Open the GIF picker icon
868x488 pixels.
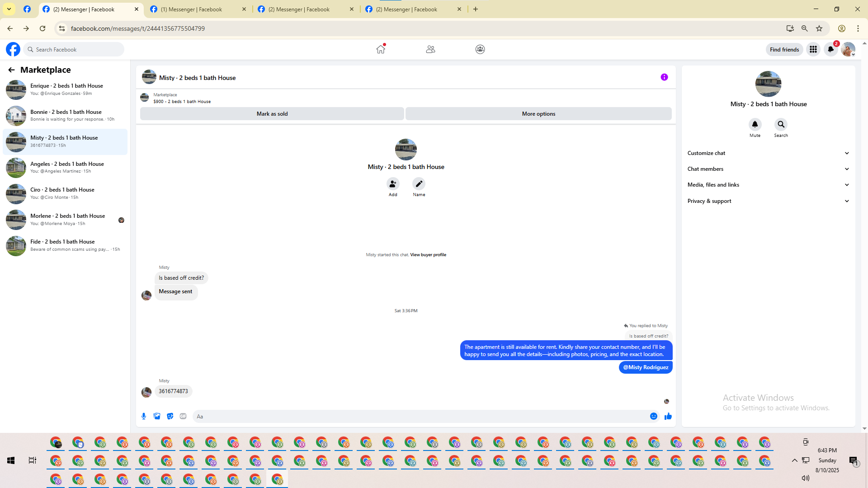click(x=183, y=416)
